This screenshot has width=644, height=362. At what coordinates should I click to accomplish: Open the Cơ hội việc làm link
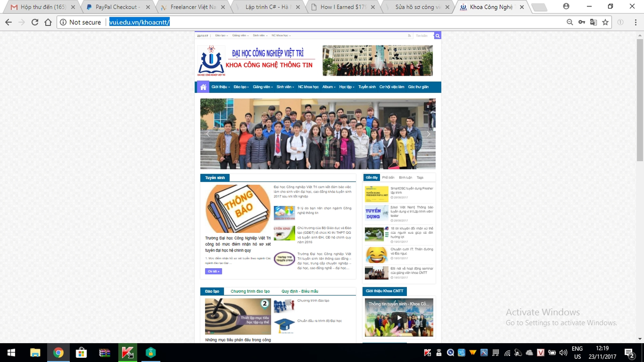coord(392,87)
